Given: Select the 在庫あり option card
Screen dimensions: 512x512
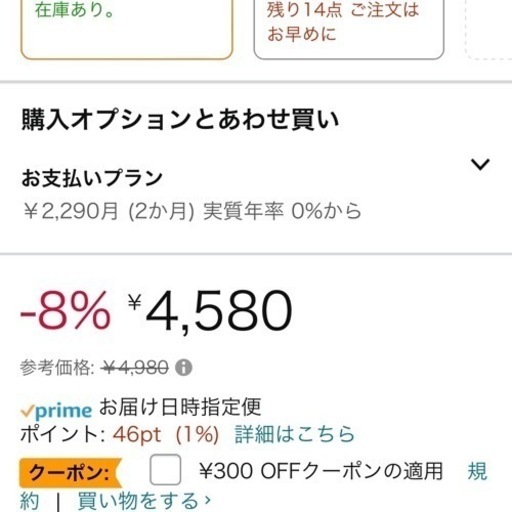Looking at the screenshot, I should click(x=126, y=29).
